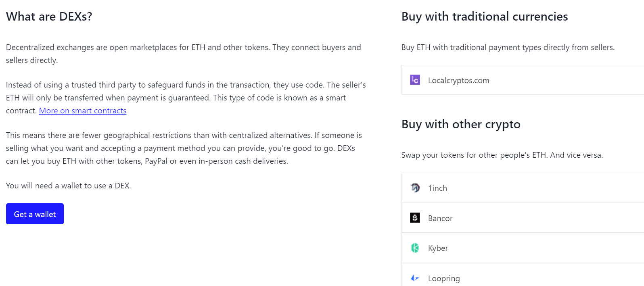Screen dimensions: 644x286
Task: Click the What are DEXs heading
Action: (x=49, y=17)
